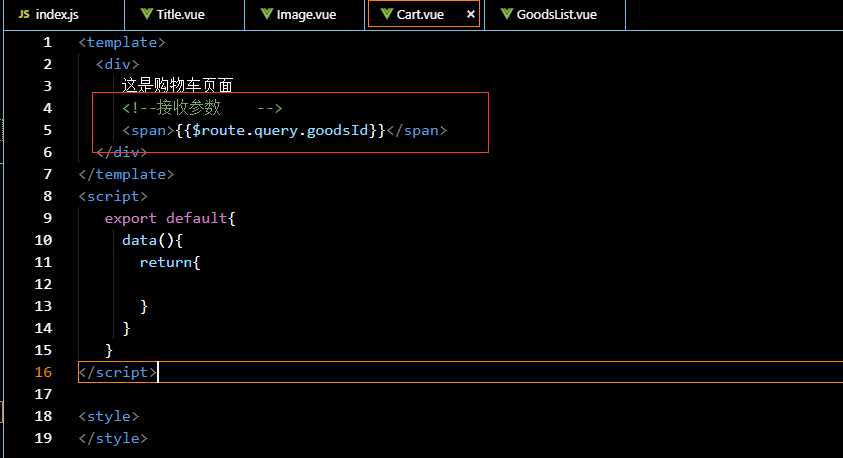Click line number 1 in the gutter
This screenshot has height=458, width=843.
click(x=47, y=42)
